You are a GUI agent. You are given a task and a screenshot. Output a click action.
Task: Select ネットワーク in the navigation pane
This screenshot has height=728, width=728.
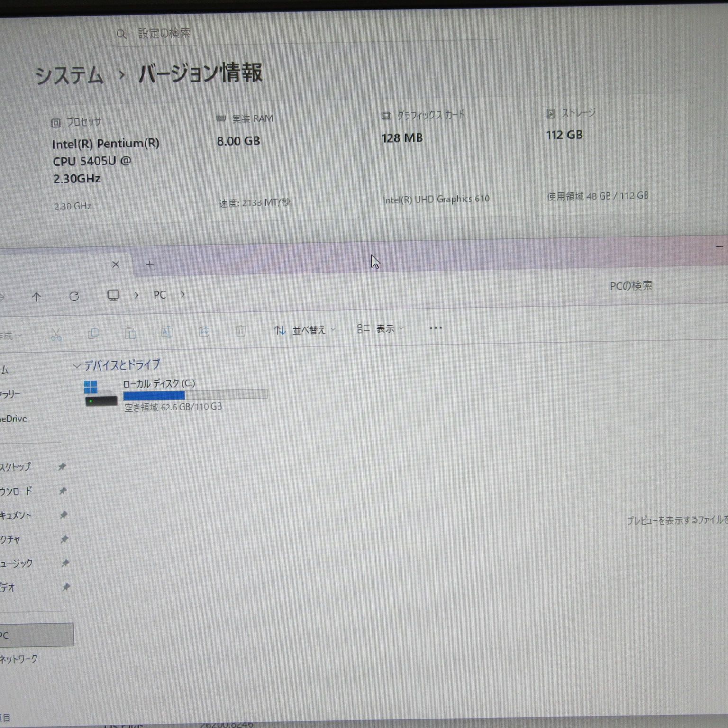point(18,659)
